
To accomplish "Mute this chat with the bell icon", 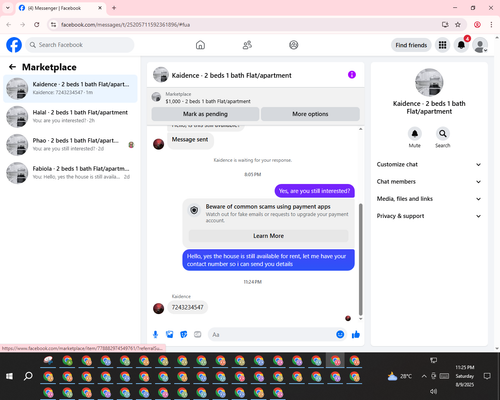I will [415, 134].
